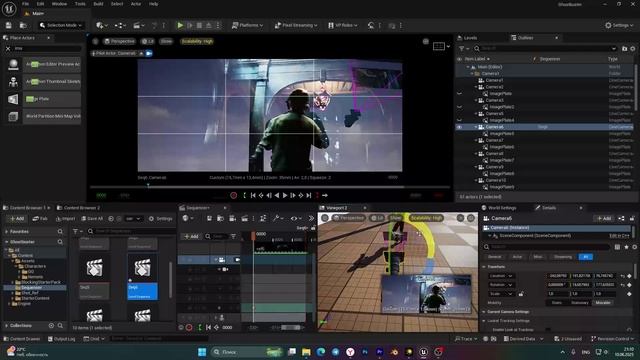Click Sequencer save sequence icon
This screenshot has width=640, height=360.
(x=209, y=219)
